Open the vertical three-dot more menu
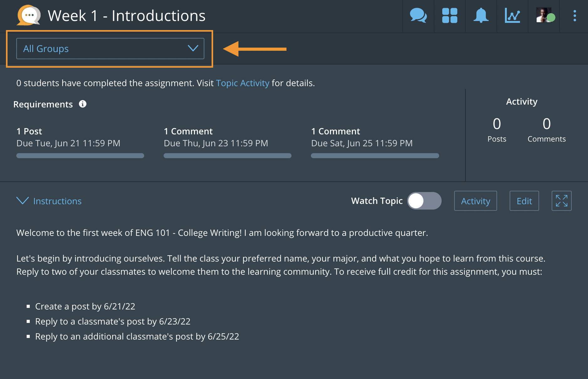The width and height of the screenshot is (588, 379). (x=575, y=16)
